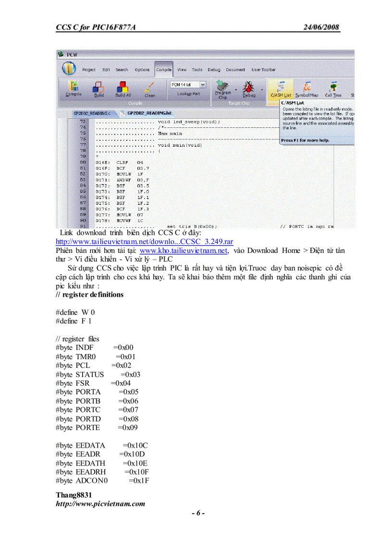This screenshot has width=392, height=540.
Task: Open the Options menu
Action: tap(142, 69)
